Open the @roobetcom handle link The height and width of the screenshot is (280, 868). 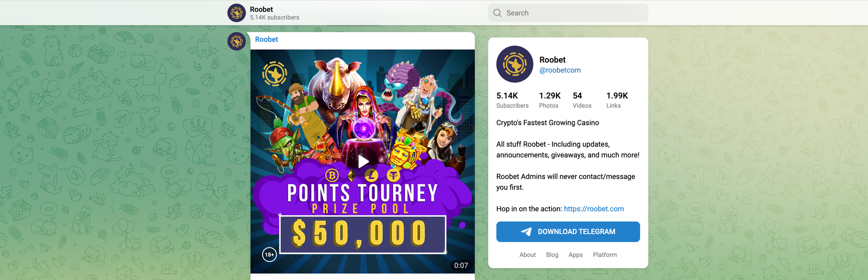(560, 70)
